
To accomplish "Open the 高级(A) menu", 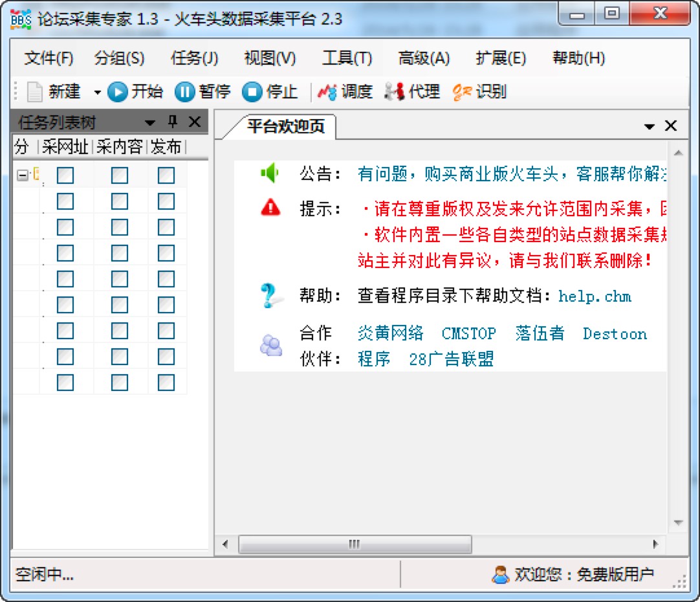I will pyautogui.click(x=424, y=58).
